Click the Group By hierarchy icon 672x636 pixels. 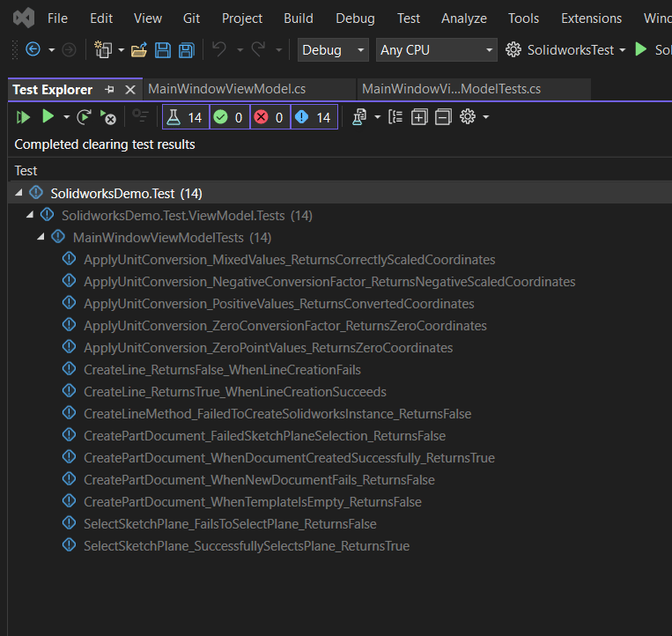pos(395,116)
